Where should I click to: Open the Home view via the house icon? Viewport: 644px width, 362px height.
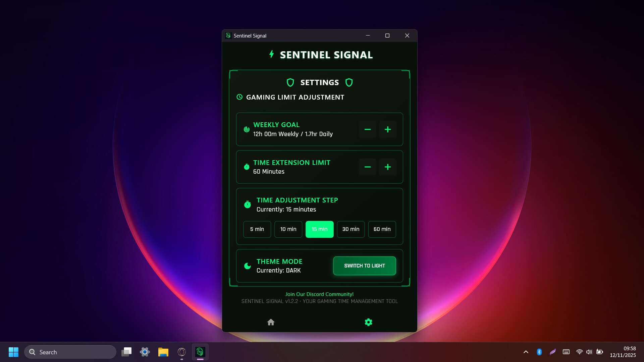pyautogui.click(x=271, y=322)
